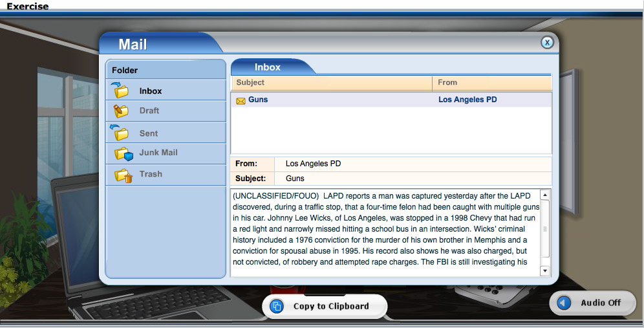This screenshot has width=644, height=328.
Task: Open the Draft folder icon
Action: coord(121,111)
